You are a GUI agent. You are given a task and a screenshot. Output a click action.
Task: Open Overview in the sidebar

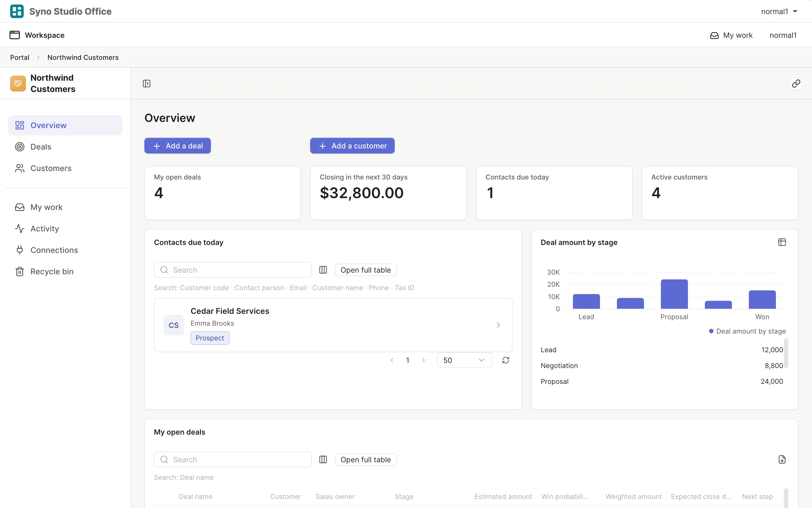point(65,125)
